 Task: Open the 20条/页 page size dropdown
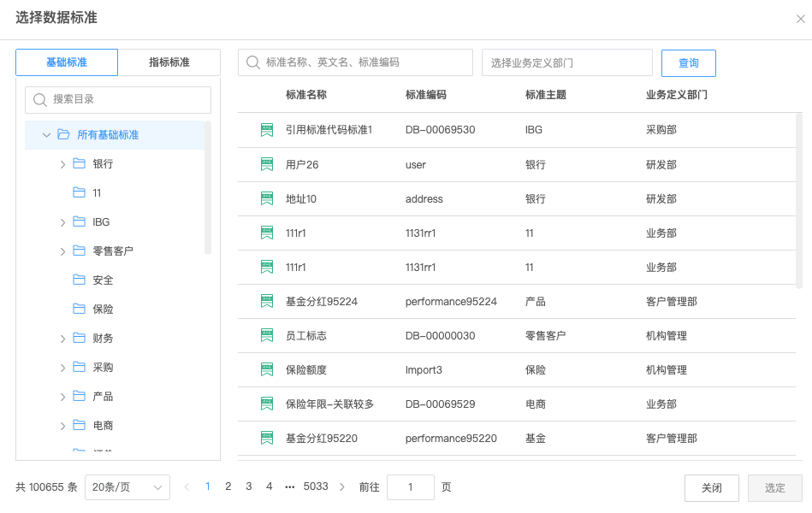[127, 487]
